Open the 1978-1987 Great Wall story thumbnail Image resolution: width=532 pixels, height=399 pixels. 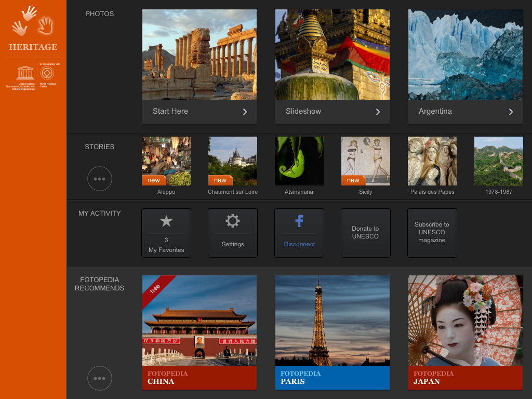tap(499, 161)
